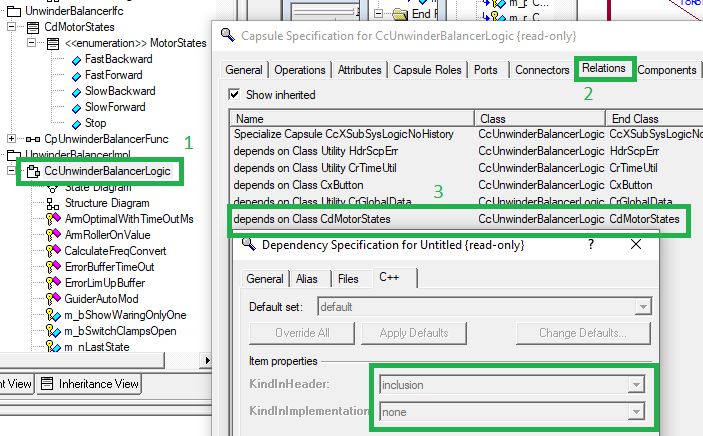Switch to the Capsule Roles tab
Viewport: 703px width, 436px height.
coord(427,70)
